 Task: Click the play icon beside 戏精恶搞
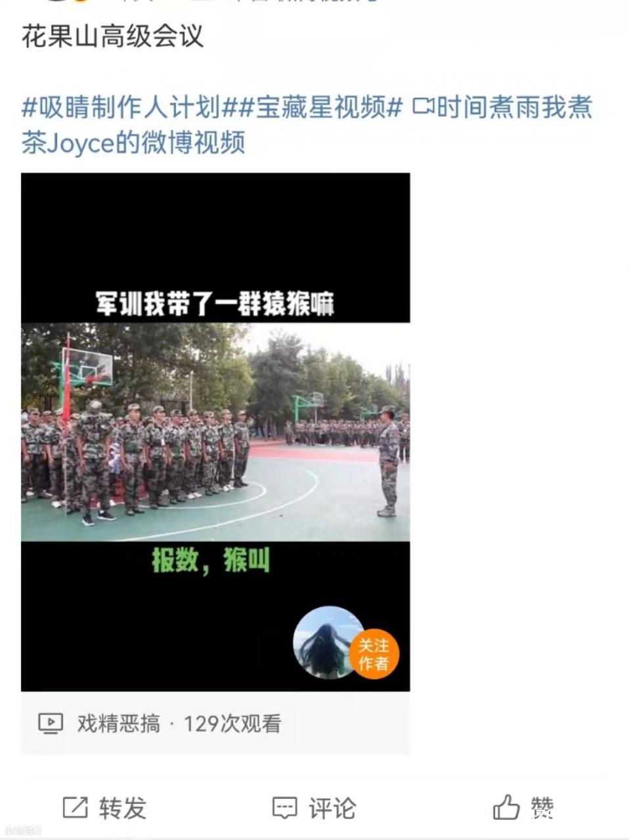tap(51, 724)
